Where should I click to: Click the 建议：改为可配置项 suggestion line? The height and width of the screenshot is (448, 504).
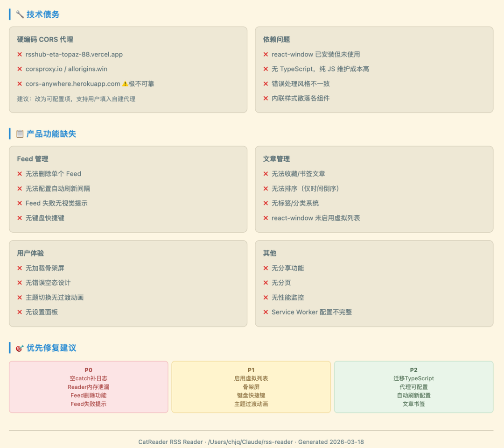[76, 99]
